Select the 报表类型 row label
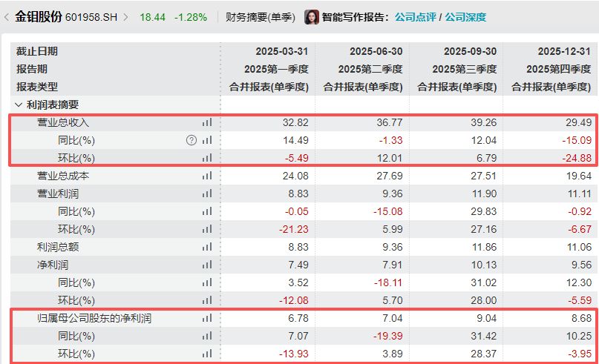Image resolution: width=599 pixels, height=364 pixels. pos(37,87)
